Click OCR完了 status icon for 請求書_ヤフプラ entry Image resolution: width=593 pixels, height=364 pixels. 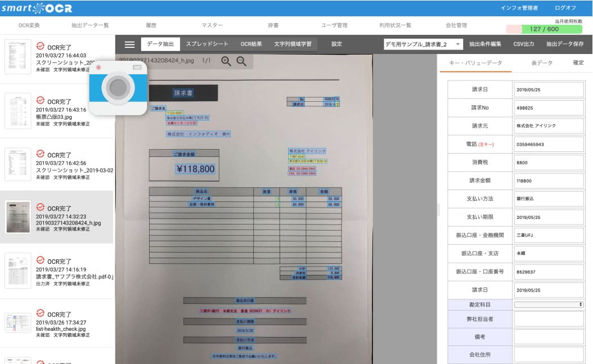point(41,260)
